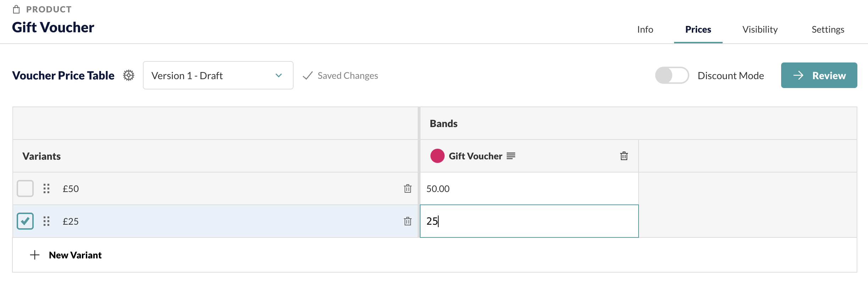Open the Visibility tab
The width and height of the screenshot is (868, 301).
point(760,29)
